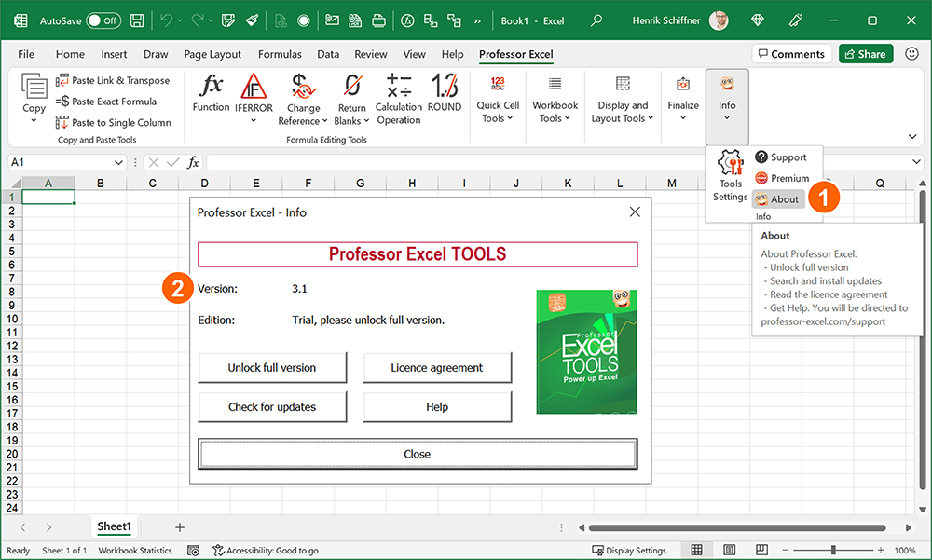This screenshot has width=932, height=560.
Task: Click the Redo arrow icon
Action: pos(198,20)
